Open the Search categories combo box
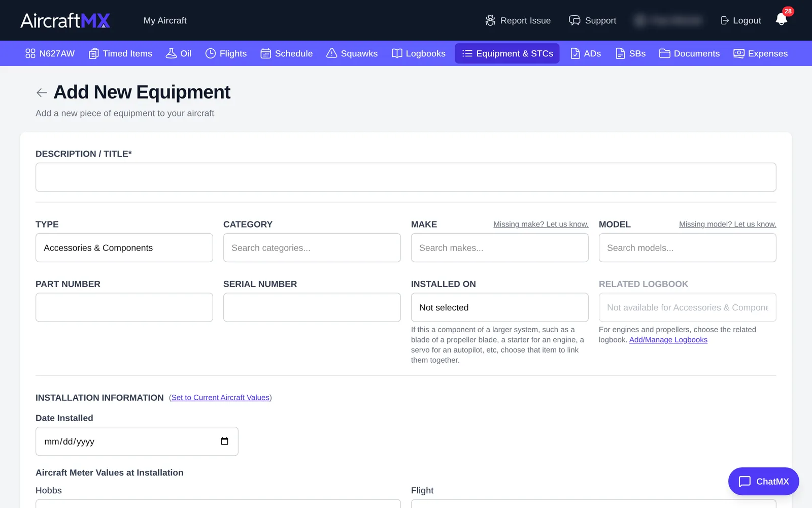Viewport: 812px width, 508px height. [x=312, y=247]
